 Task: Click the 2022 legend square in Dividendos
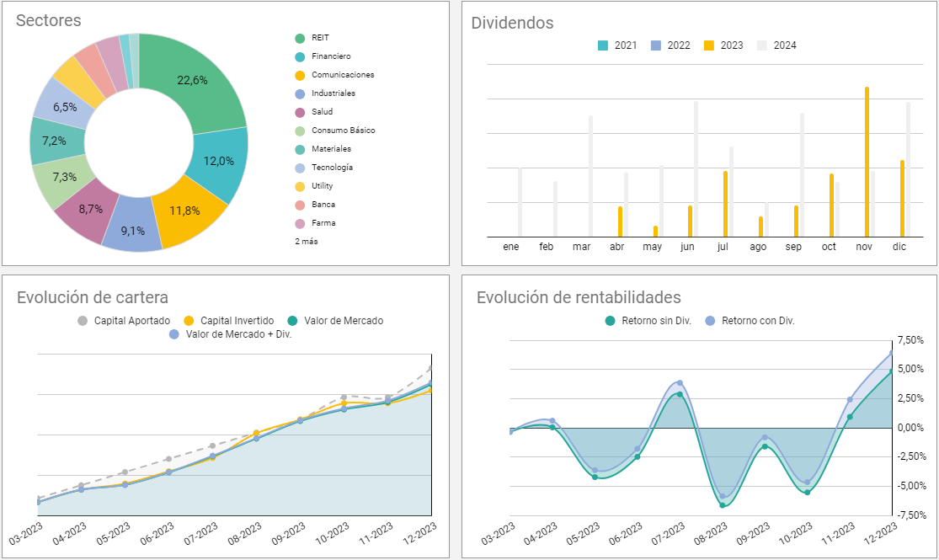pyautogui.click(x=657, y=45)
